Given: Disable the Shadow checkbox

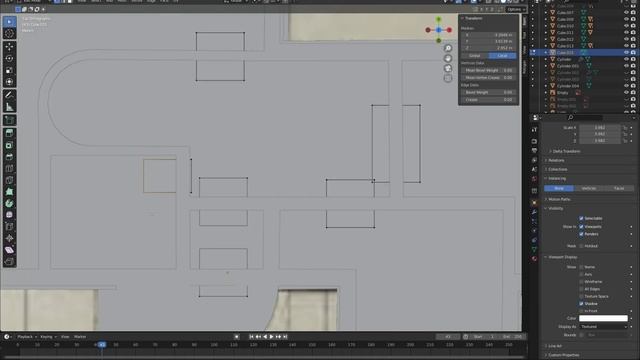Looking at the screenshot, I should (x=581, y=304).
